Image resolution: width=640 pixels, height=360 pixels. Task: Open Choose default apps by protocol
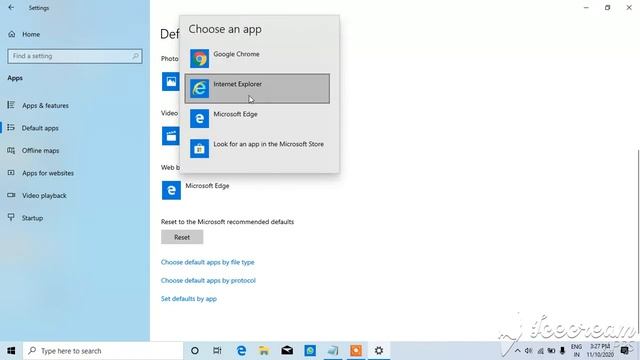208,280
